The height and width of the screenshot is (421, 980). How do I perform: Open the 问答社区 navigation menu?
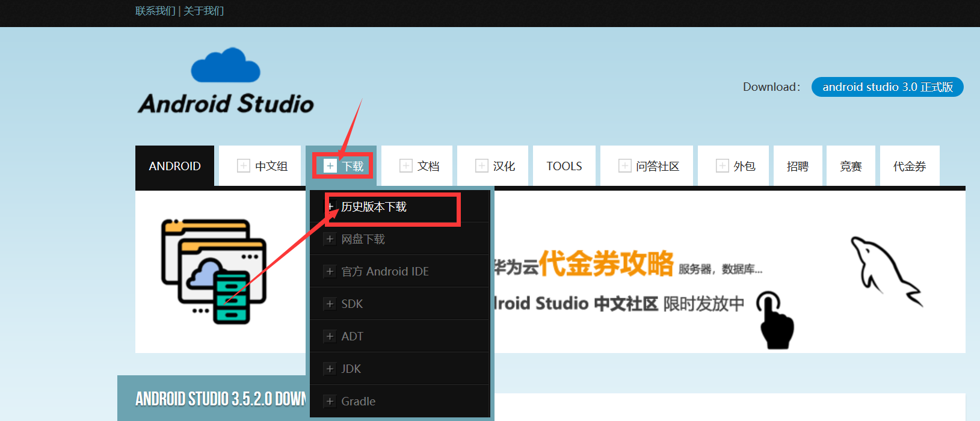(x=647, y=166)
